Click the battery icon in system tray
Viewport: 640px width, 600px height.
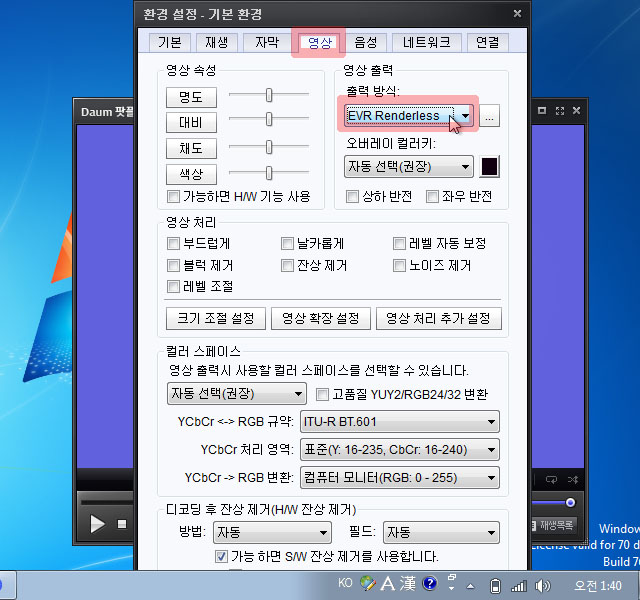495,585
